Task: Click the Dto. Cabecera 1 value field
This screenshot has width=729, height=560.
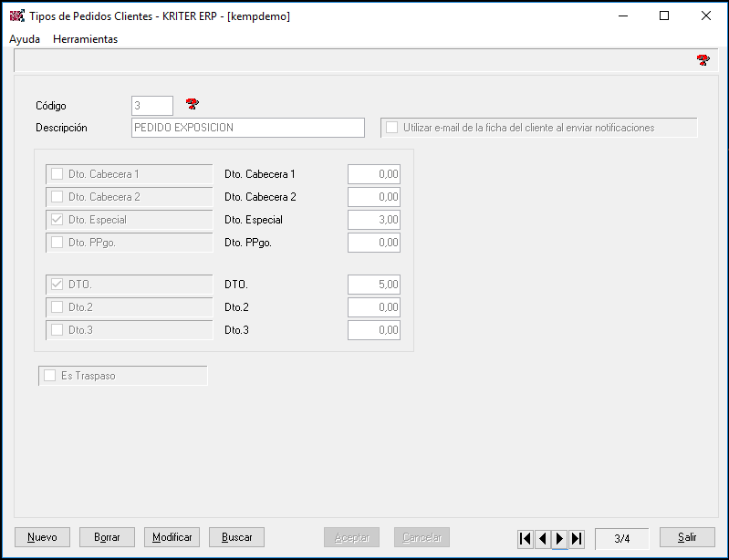Action: [374, 174]
